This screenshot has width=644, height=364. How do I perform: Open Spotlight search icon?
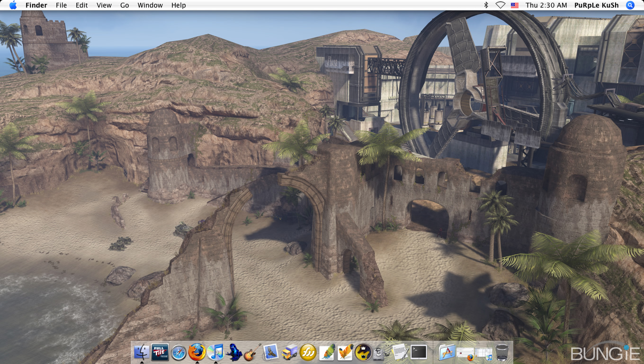(630, 5)
